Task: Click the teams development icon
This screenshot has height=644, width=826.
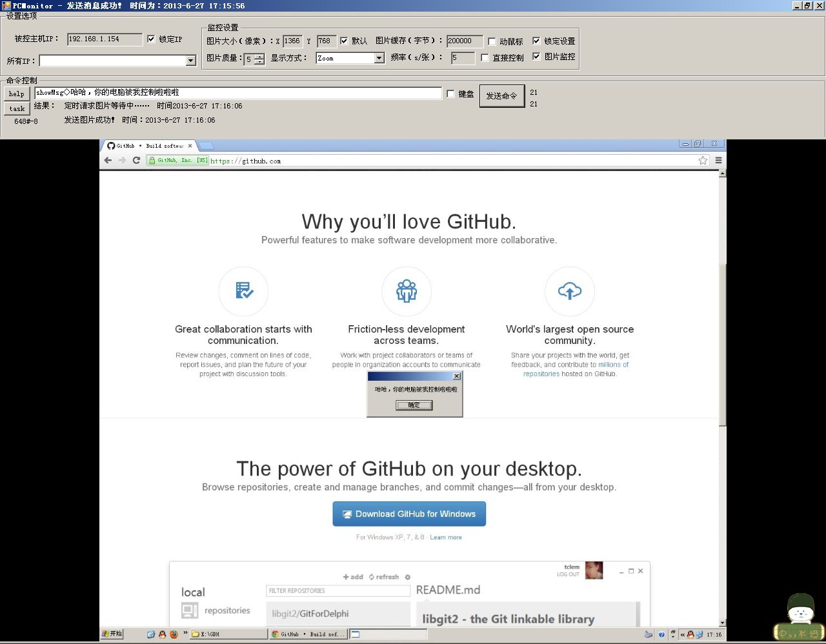Action: pyautogui.click(x=407, y=291)
